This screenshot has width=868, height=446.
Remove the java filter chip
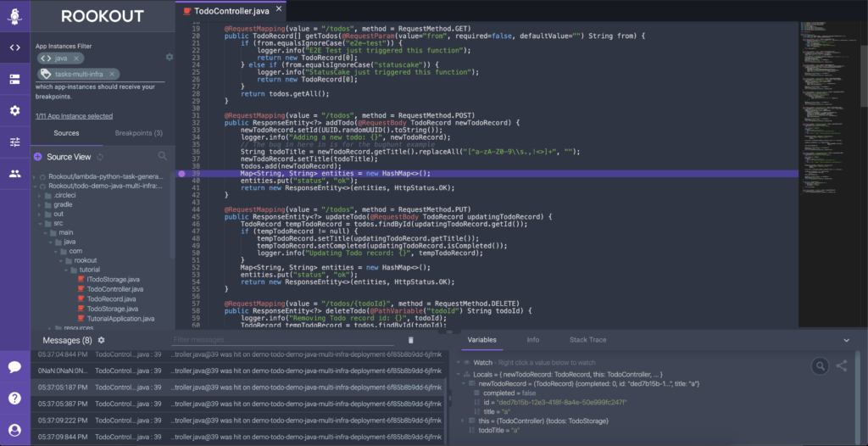pyautogui.click(x=75, y=59)
